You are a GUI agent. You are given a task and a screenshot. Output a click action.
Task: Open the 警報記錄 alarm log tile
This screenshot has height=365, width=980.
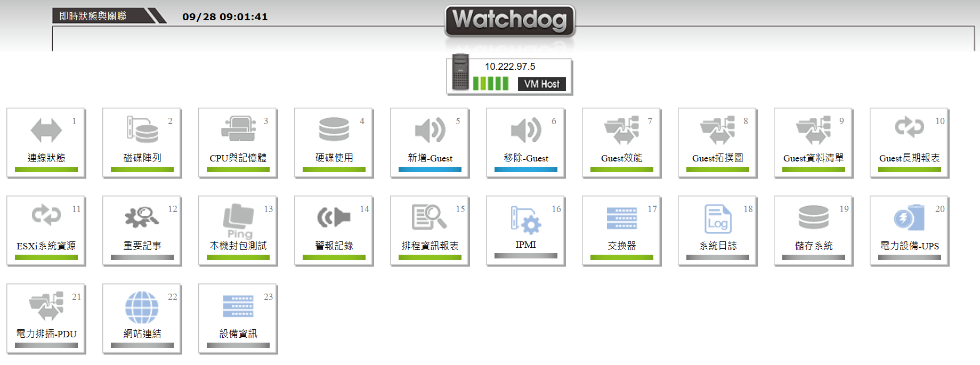click(334, 231)
